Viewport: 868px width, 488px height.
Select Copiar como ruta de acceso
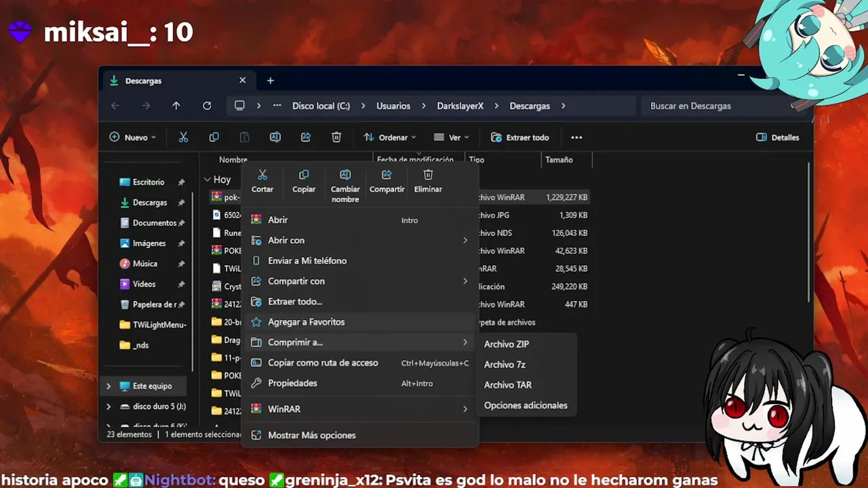[x=359, y=363]
